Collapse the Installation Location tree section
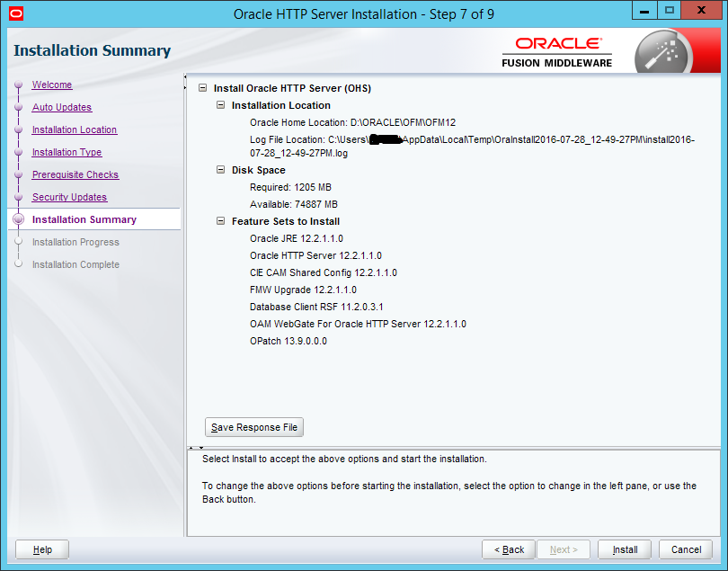 (221, 105)
